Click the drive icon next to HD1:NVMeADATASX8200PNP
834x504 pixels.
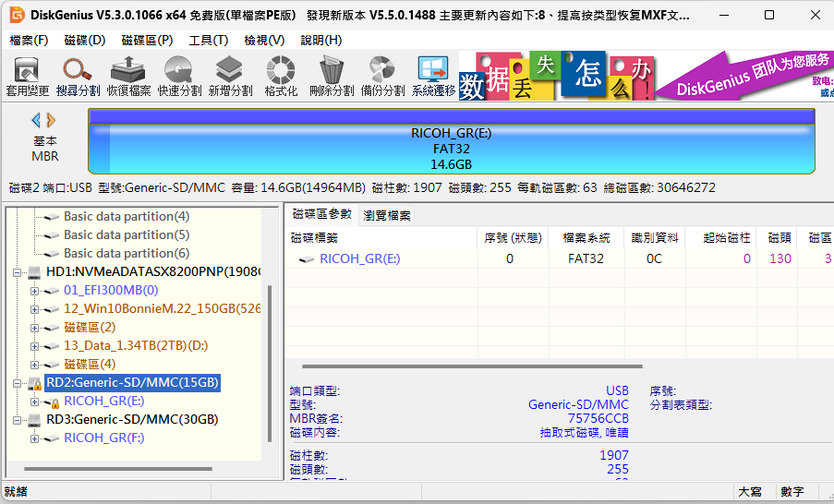(34, 272)
